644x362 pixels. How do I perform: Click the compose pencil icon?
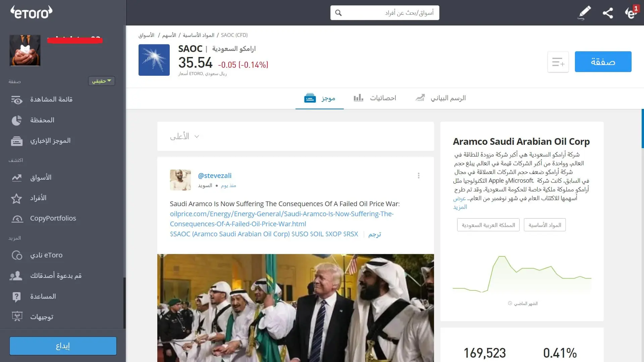pos(584,13)
